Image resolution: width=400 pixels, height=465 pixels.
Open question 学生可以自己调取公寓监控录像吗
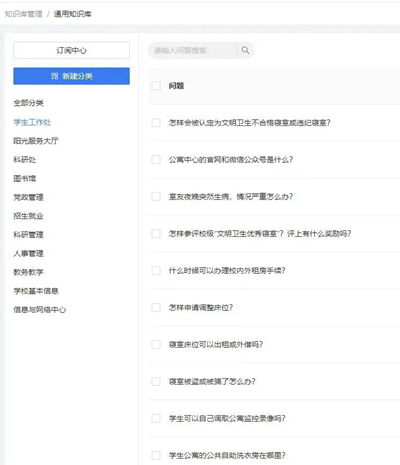point(227,418)
